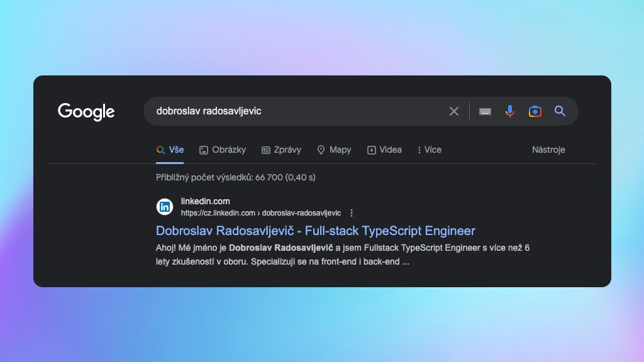This screenshot has height=362, width=644.
Task: Start voice search with the microphone icon
Action: pyautogui.click(x=509, y=111)
